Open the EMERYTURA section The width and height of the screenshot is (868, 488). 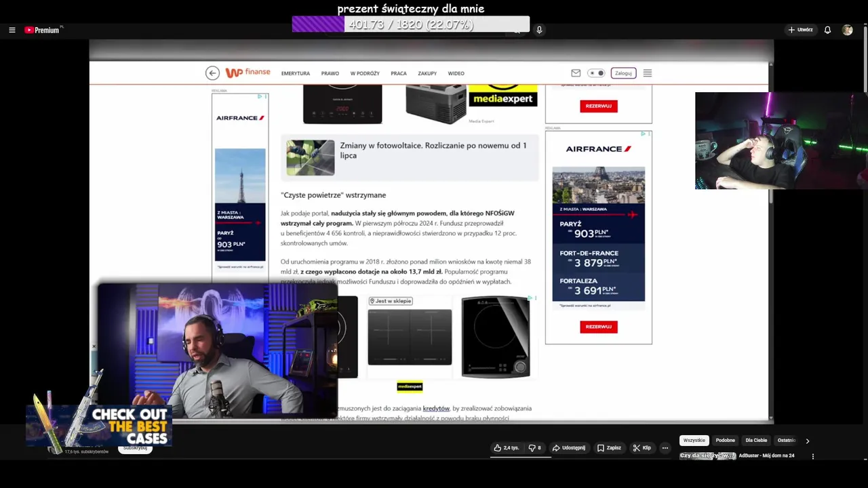tap(296, 73)
